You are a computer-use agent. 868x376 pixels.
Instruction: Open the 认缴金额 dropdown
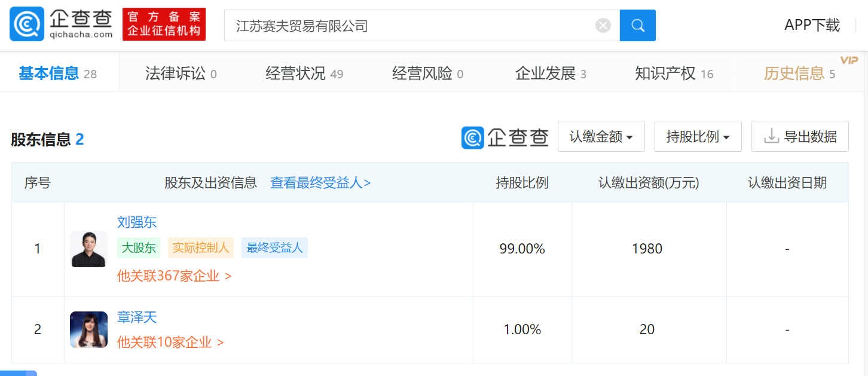click(x=601, y=136)
